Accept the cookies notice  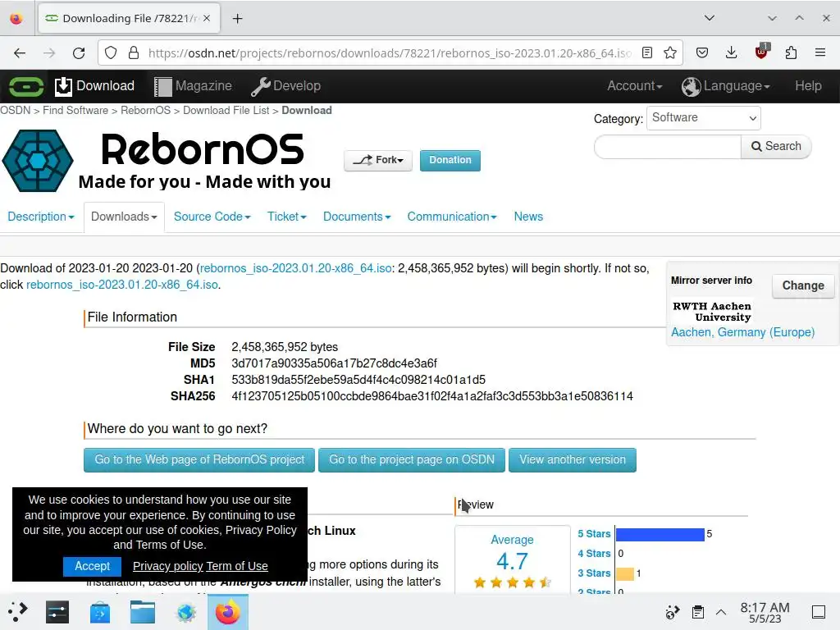pyautogui.click(x=92, y=566)
